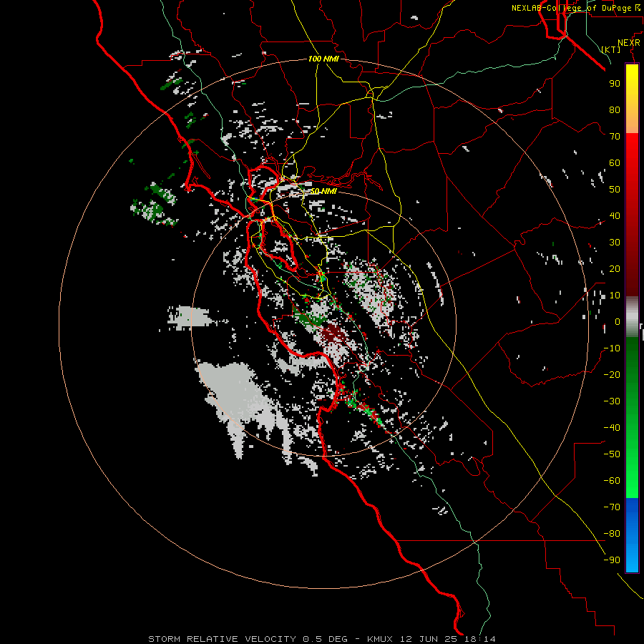Click the -70 knots scale label
Image resolution: width=644 pixels, height=644 pixels.
(x=612, y=507)
